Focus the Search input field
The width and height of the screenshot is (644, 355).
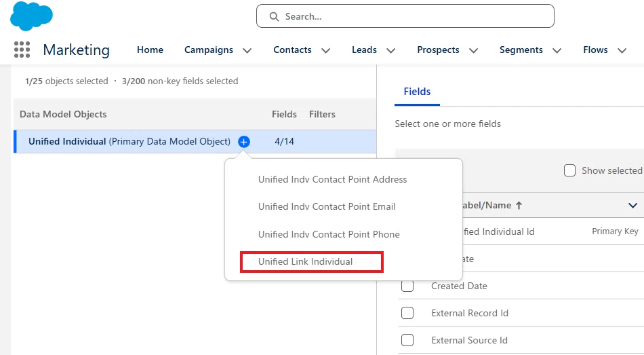[x=405, y=16]
